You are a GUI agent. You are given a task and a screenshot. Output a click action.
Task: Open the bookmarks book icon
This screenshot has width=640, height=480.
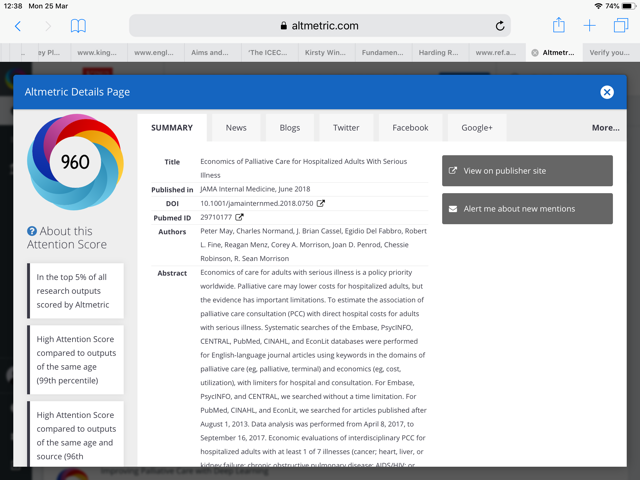click(78, 26)
